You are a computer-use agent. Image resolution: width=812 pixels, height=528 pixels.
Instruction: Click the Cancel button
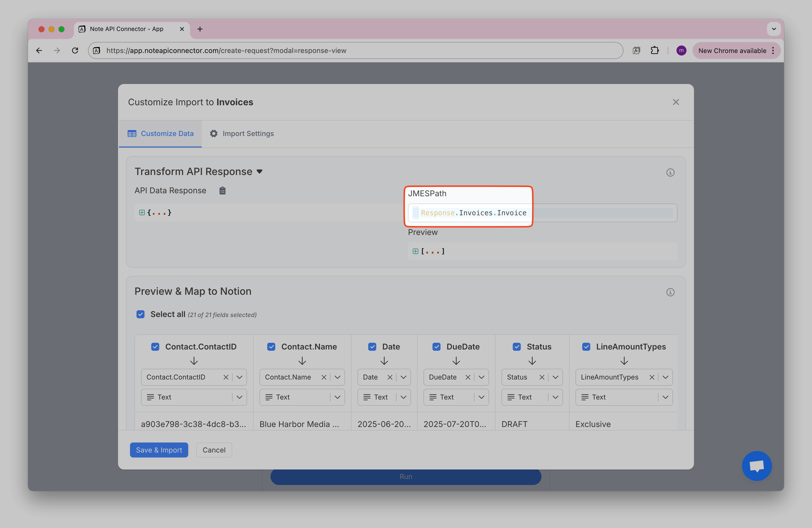[x=214, y=450]
